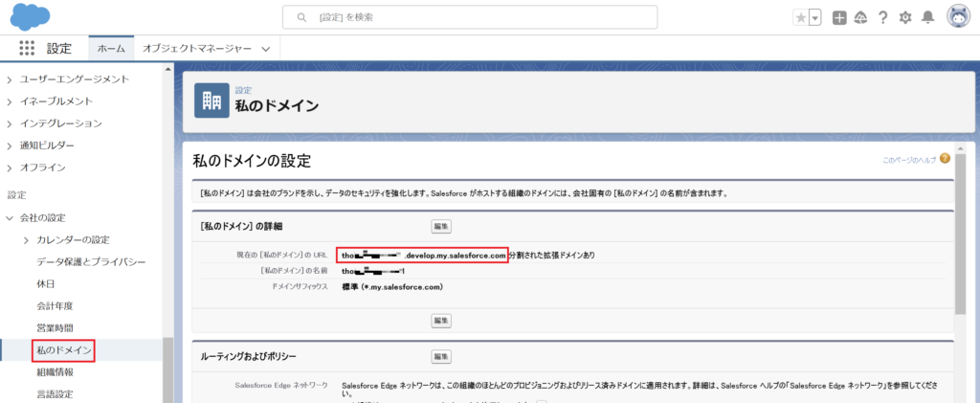980x403 pixels.
Task: Expand オブジェクトマネージャー tab dropdown chevron
Action: (265, 48)
